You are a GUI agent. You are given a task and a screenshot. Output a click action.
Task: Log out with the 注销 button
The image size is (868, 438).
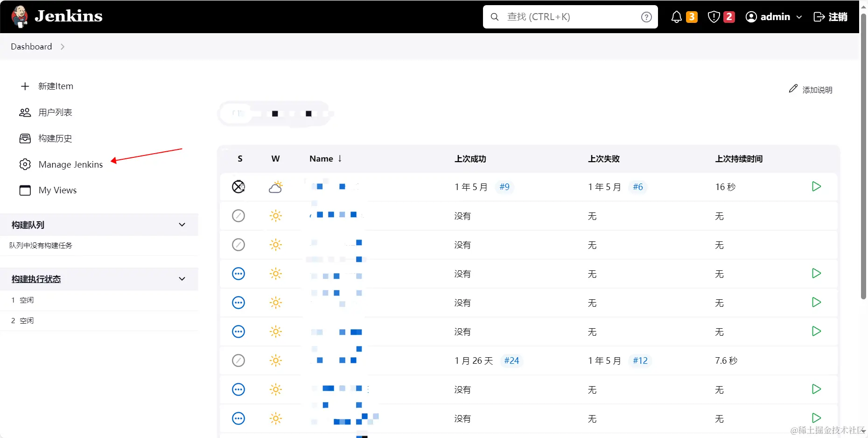coord(831,17)
